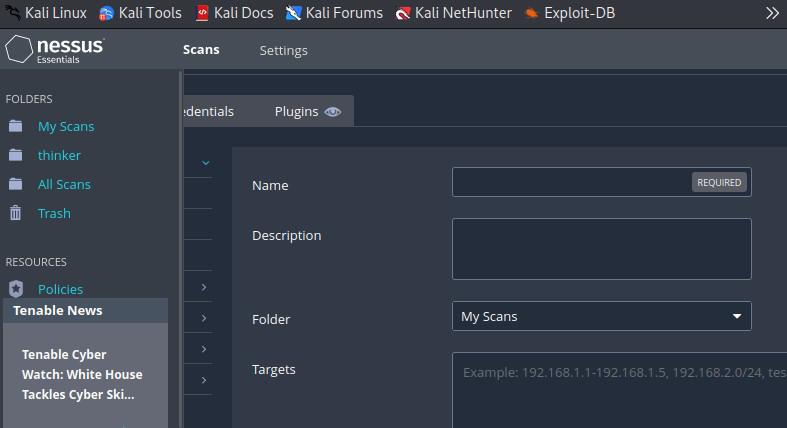Click the Targets field label
The height and width of the screenshot is (428, 787).
point(274,370)
